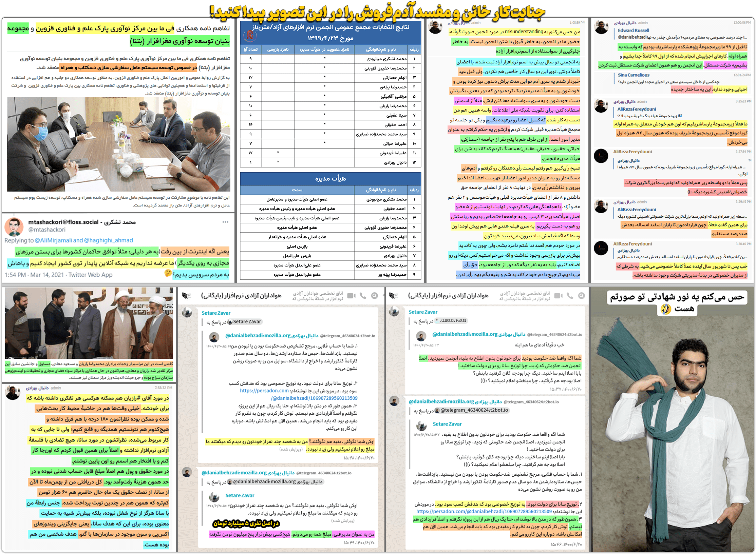Click mtashackori's cartoon profile avatar on tweet
The width and height of the screenshot is (756, 554).
coord(14,226)
